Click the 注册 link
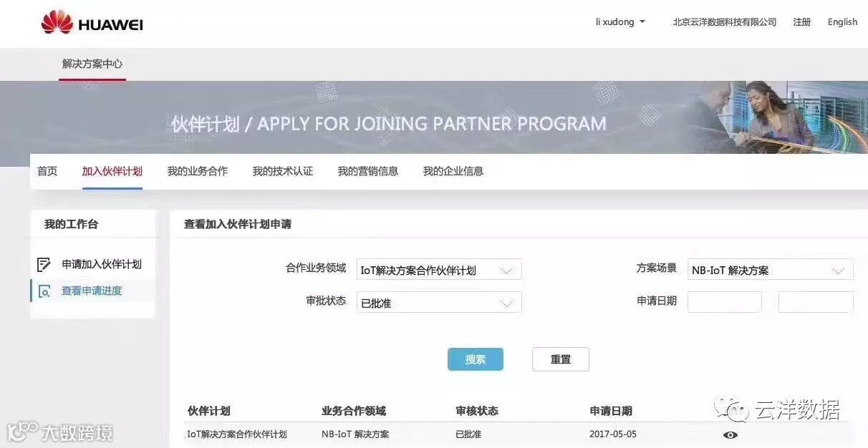The image size is (868, 448). tap(802, 22)
